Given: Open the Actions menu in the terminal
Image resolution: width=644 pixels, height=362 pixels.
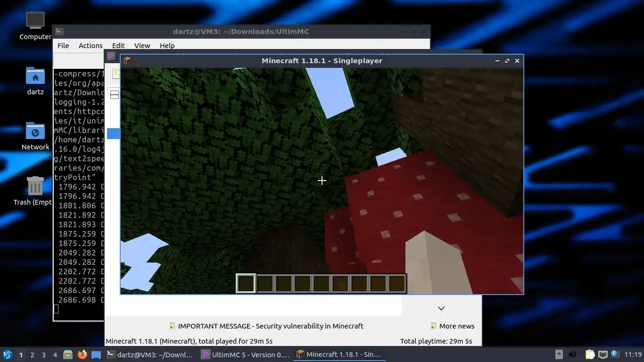Looking at the screenshot, I should [x=91, y=46].
